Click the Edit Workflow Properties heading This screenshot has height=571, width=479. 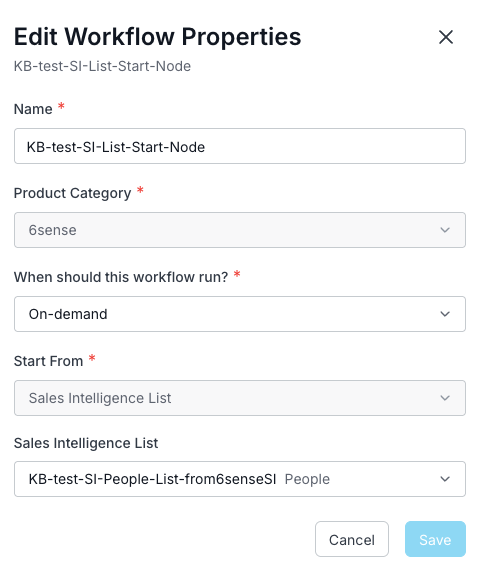click(x=157, y=37)
